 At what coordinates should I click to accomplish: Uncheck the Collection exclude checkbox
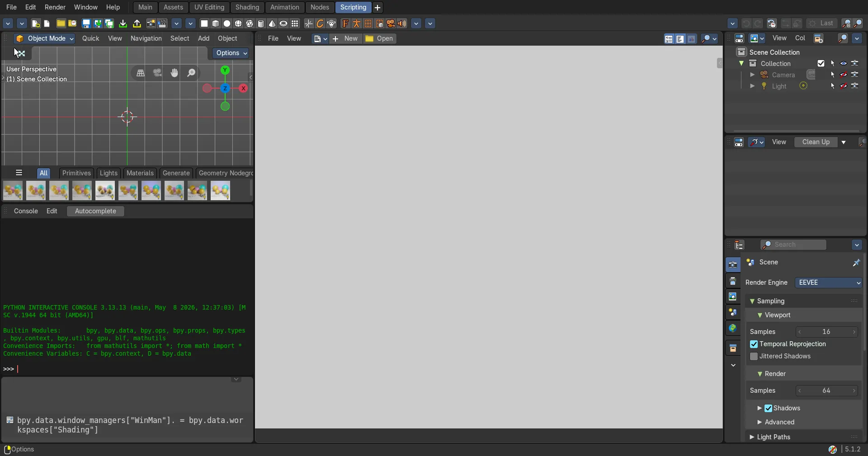click(821, 63)
